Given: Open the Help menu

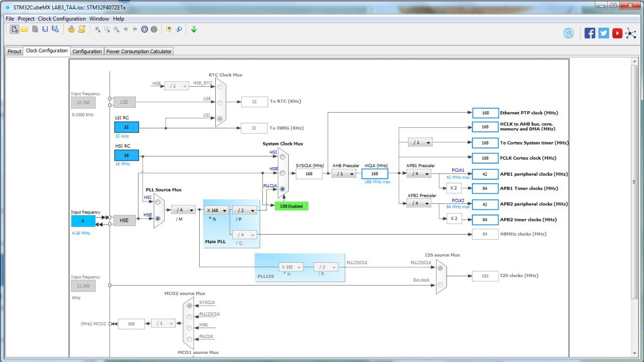Looking at the screenshot, I should pos(118,19).
